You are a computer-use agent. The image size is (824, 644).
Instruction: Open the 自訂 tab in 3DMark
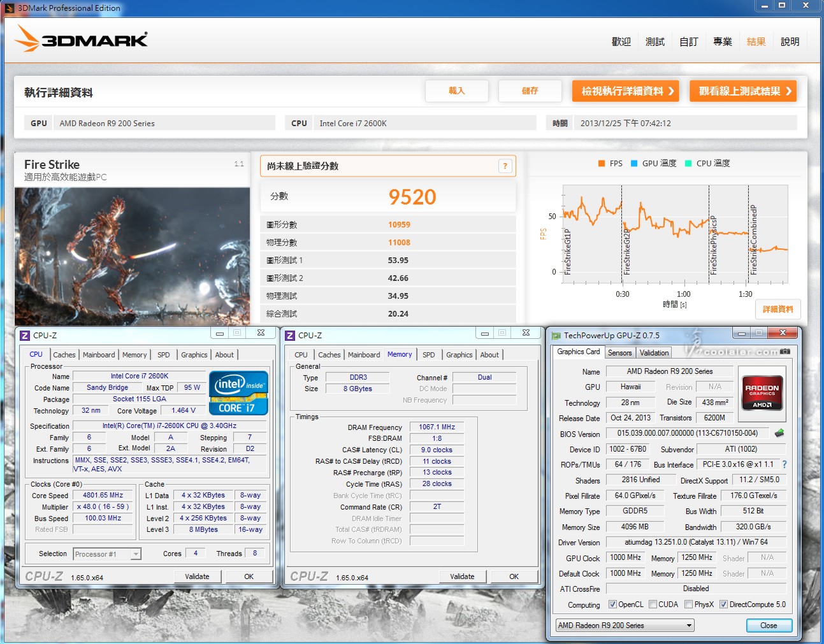click(x=689, y=41)
